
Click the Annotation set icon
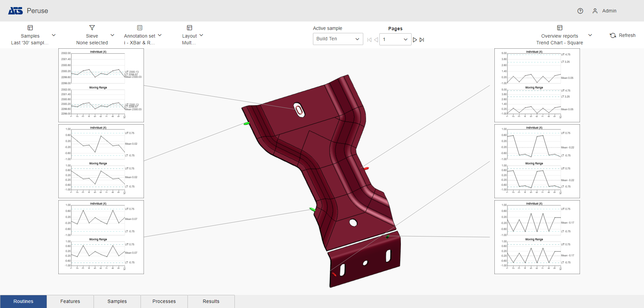(x=140, y=28)
